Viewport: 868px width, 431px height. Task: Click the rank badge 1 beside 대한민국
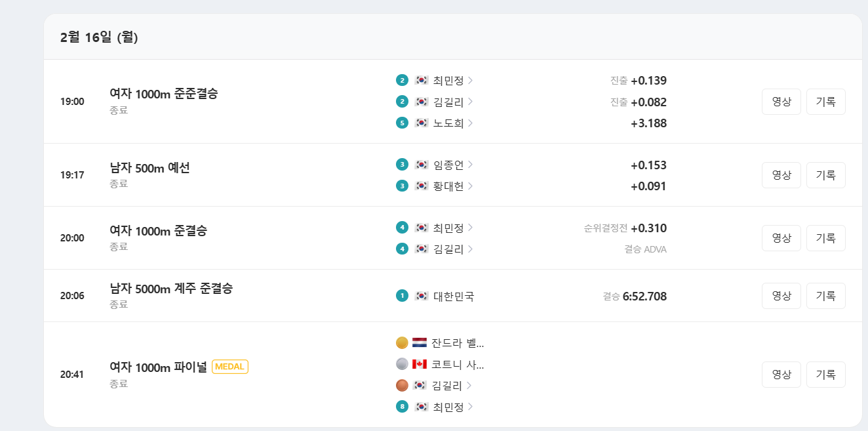(x=403, y=296)
